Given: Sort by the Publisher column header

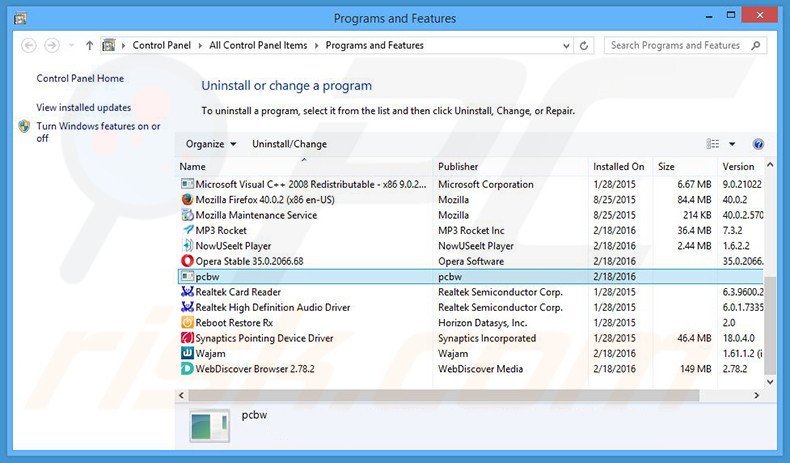Looking at the screenshot, I should click(510, 166).
